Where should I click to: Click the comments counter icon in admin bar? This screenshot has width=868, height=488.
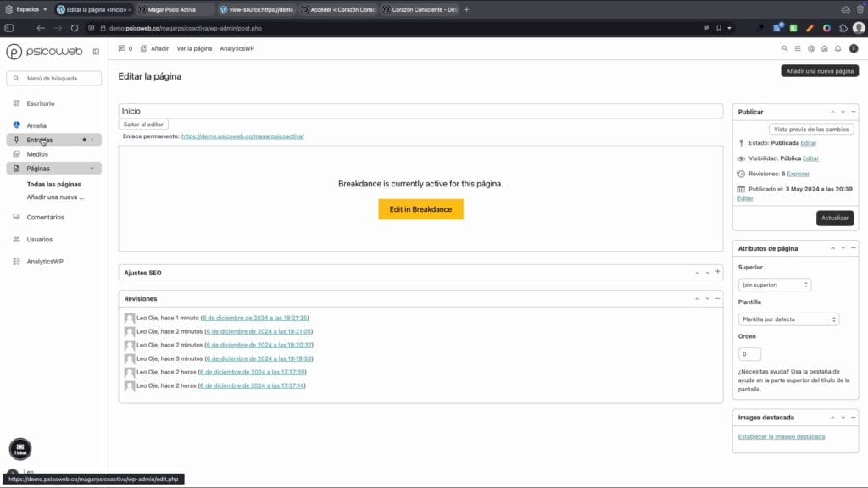[122, 48]
